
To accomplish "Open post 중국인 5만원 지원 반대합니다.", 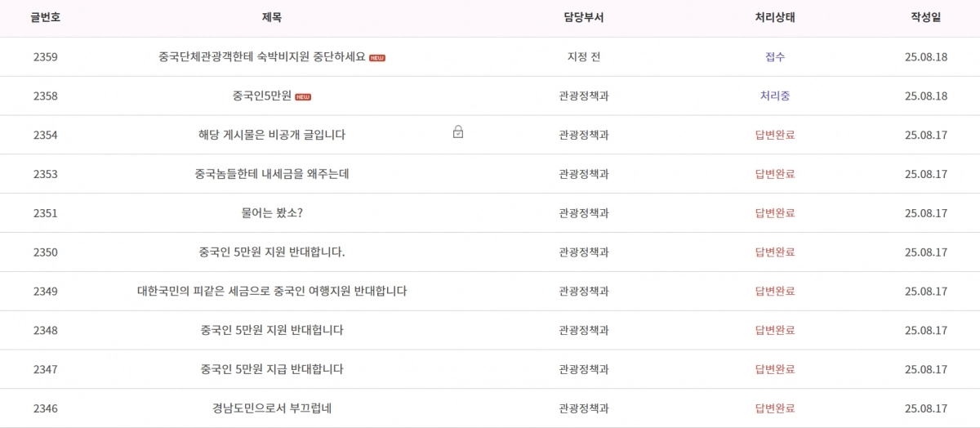I will click(x=272, y=252).
